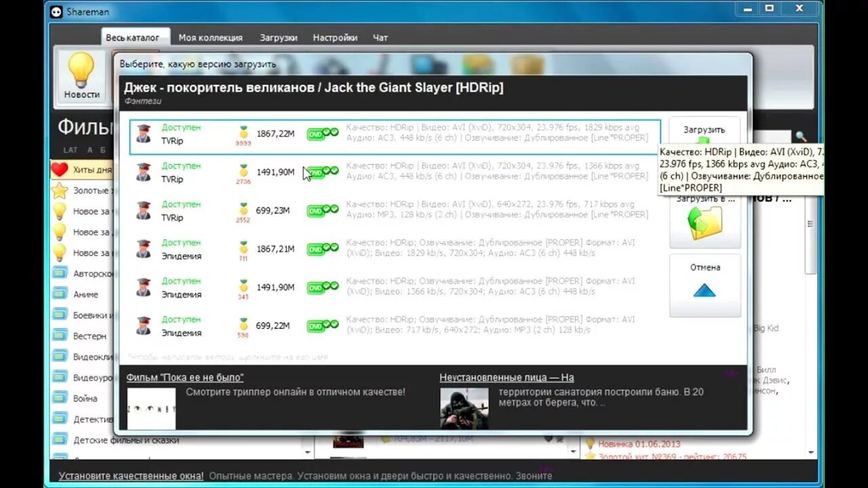
Task: Click the medal icon rated 9999
Action: (x=243, y=132)
